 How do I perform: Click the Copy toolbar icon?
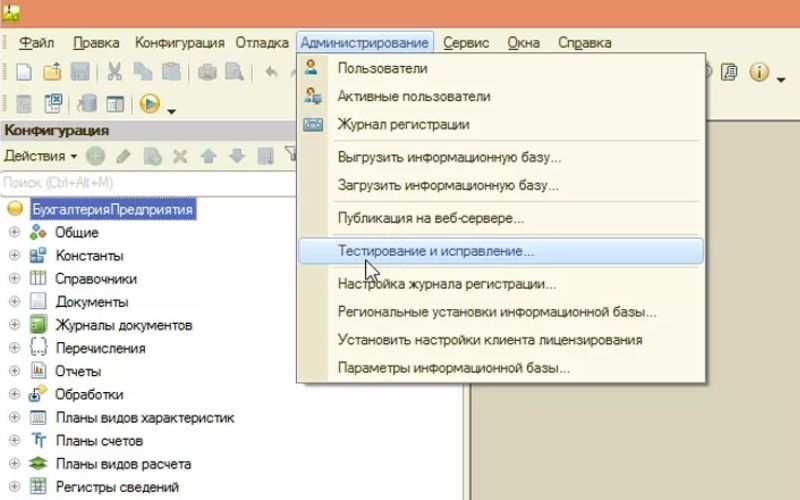[142, 72]
